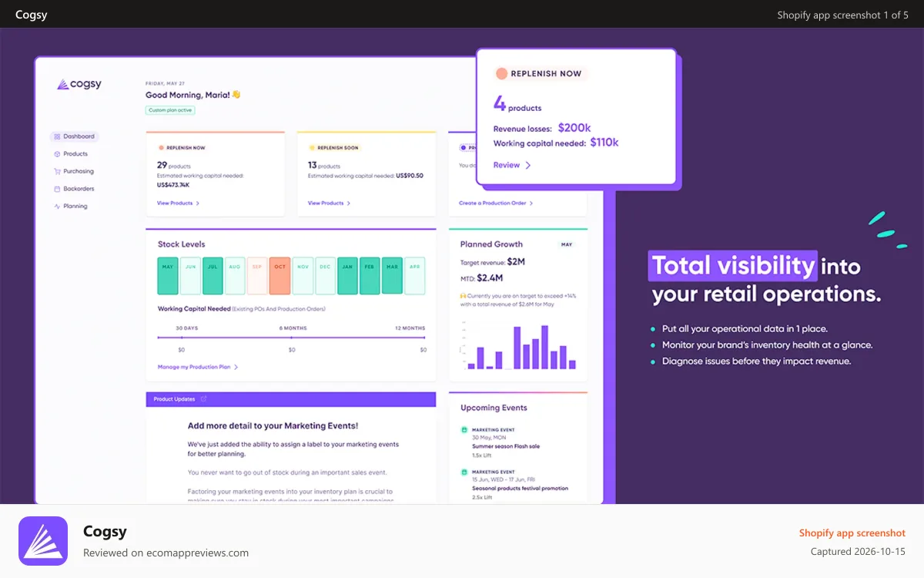Image resolution: width=924 pixels, height=578 pixels.
Task: Click Revenue losses $200k value
Action: [x=574, y=128]
